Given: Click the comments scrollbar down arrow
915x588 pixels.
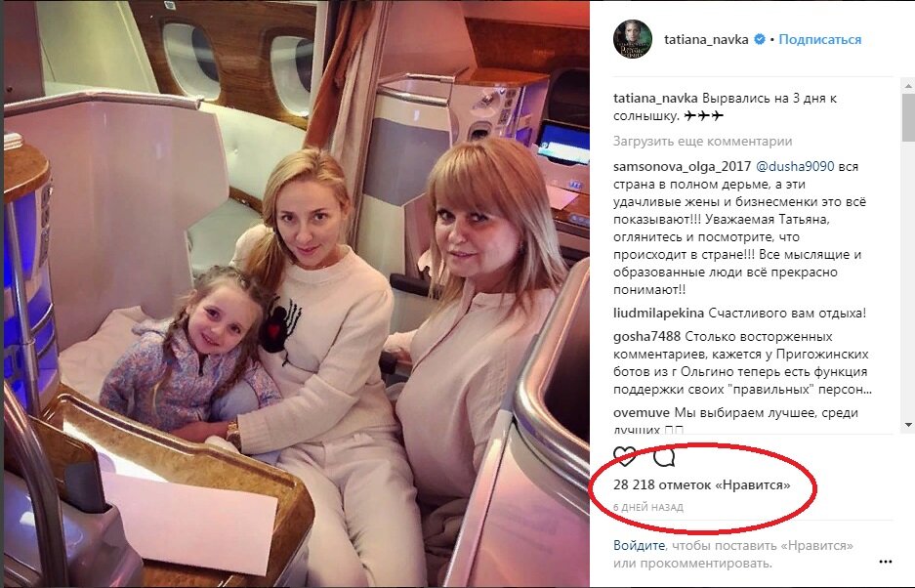Looking at the screenshot, I should pos(908,425).
